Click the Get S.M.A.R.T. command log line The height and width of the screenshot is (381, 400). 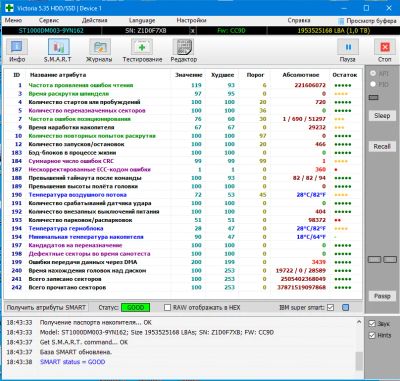[84, 342]
